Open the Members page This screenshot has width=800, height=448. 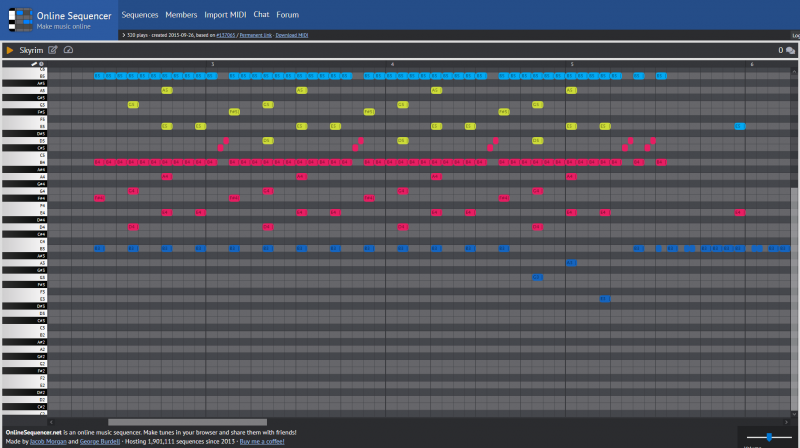[x=181, y=15]
